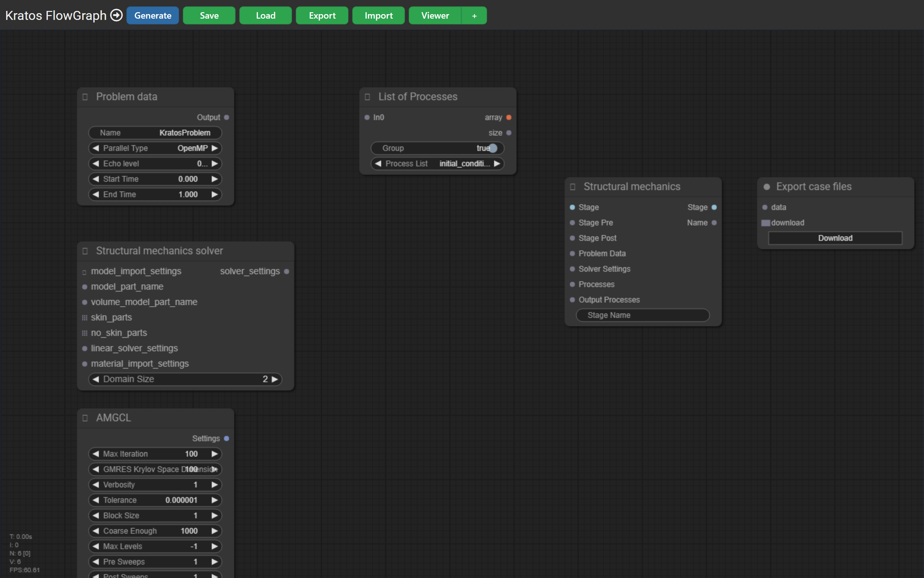
Task: Click the size output port in List of Processes
Action: pos(509,133)
